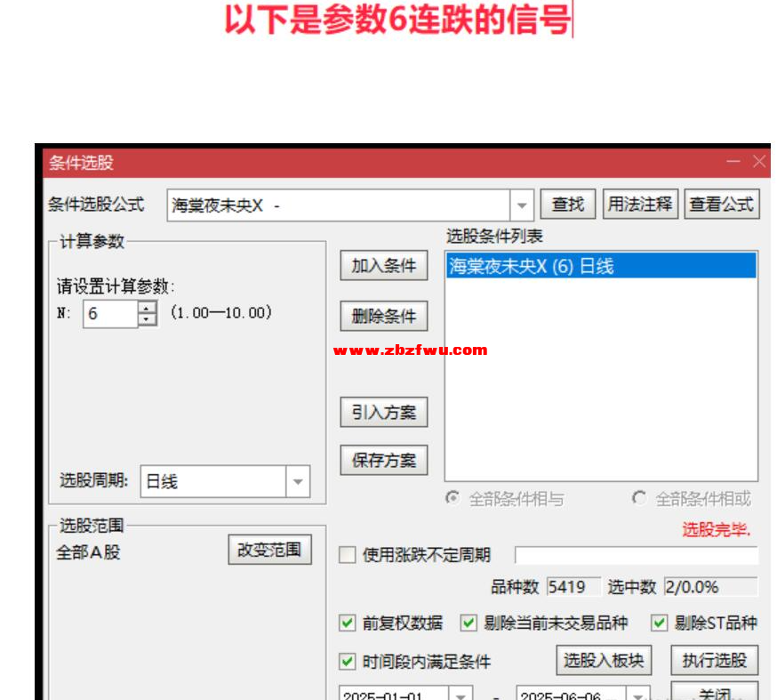Screen dimensions: 777x700
Task: Toggle 剔除当前未交易品种 checkbox
Action: pyautogui.click(x=469, y=623)
